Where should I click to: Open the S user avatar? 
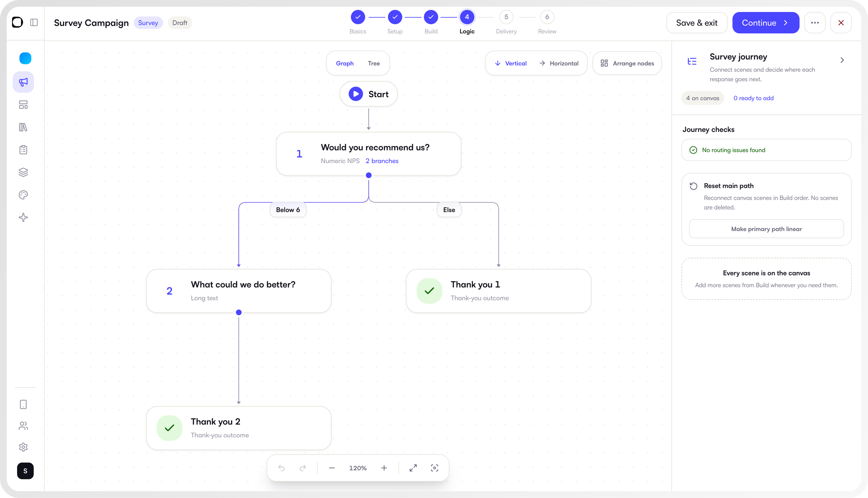(x=25, y=471)
